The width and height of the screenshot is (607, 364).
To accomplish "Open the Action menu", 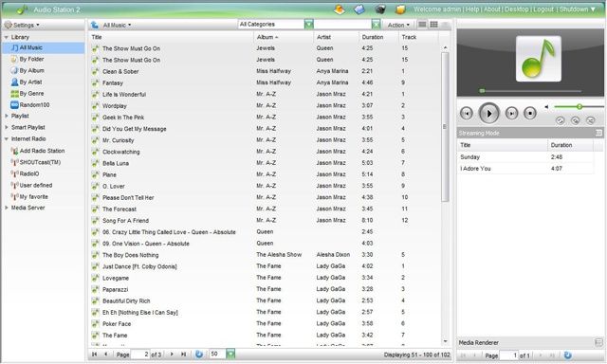I will point(398,26).
